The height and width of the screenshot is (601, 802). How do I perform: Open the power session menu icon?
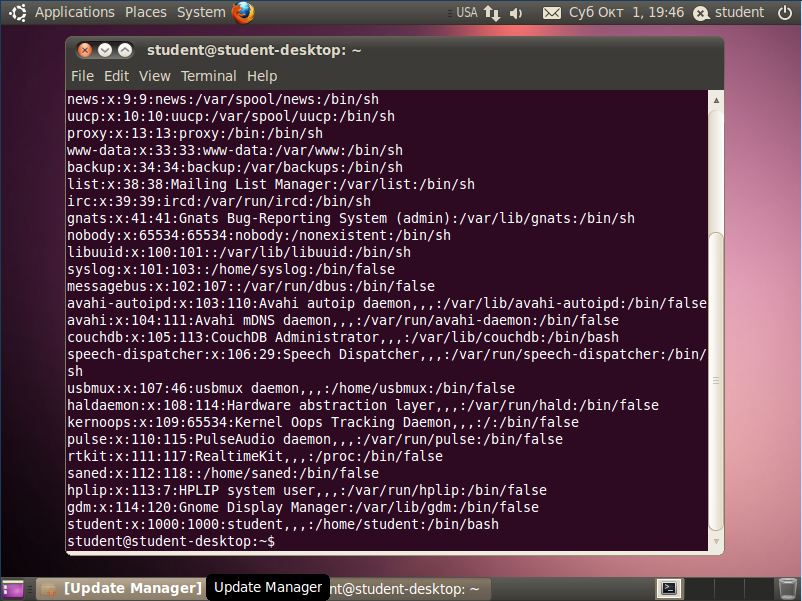tap(785, 12)
